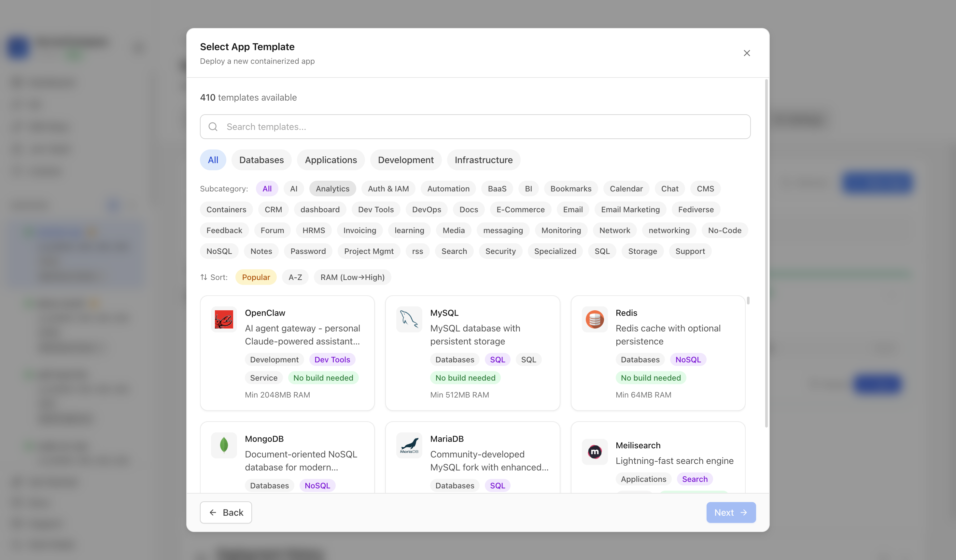The image size is (956, 560).
Task: Filter by NoSQL subcategory chip
Action: (x=219, y=251)
